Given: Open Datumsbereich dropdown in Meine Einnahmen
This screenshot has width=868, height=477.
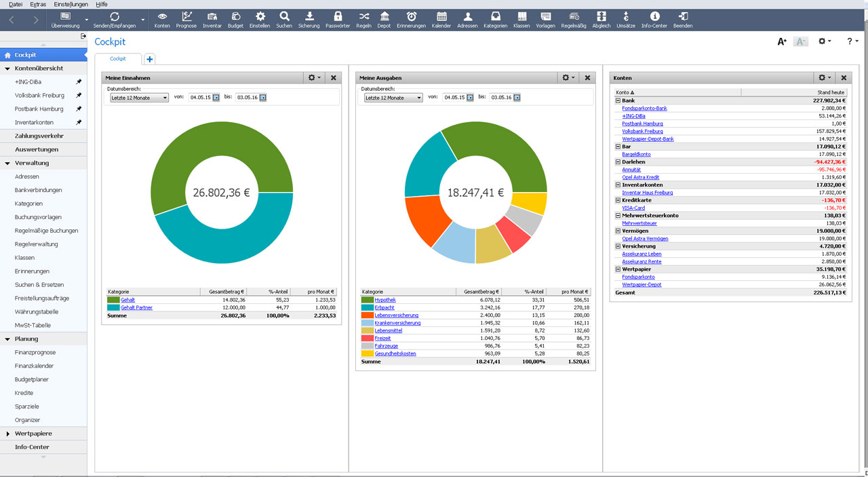Looking at the screenshot, I should coord(139,98).
